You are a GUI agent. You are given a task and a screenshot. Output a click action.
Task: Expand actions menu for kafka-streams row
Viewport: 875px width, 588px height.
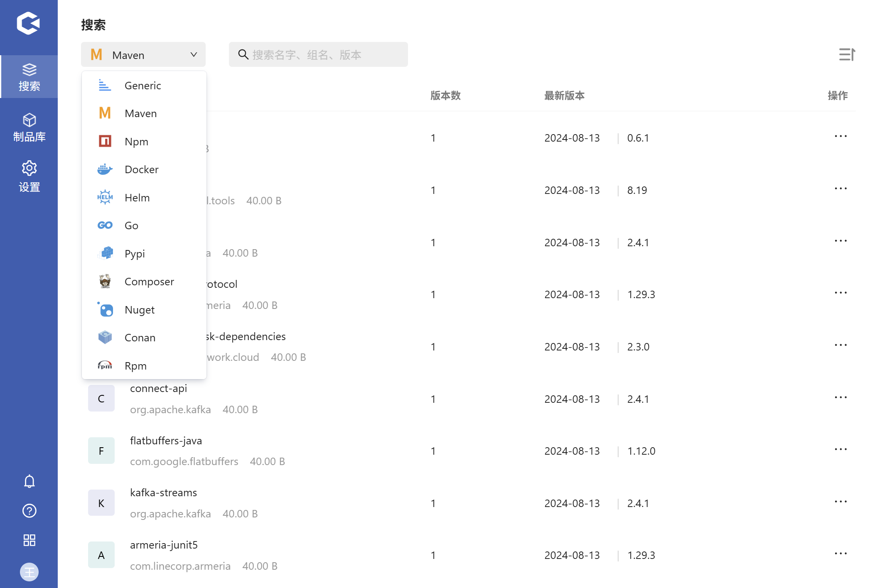(841, 502)
